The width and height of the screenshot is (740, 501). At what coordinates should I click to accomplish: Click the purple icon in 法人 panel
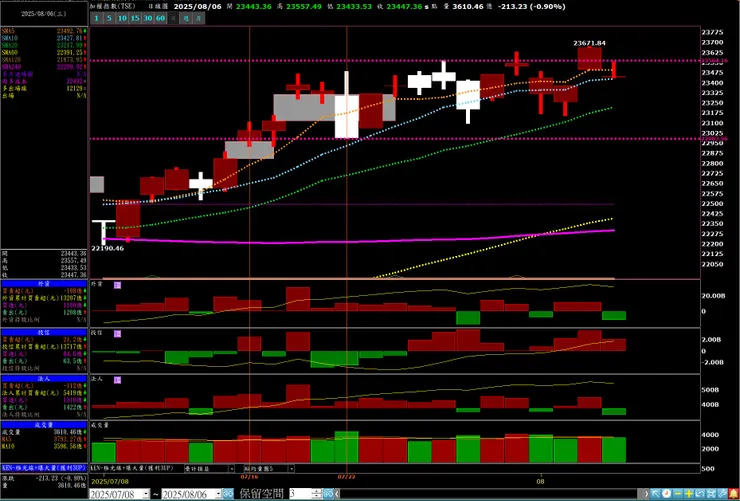coord(118,380)
